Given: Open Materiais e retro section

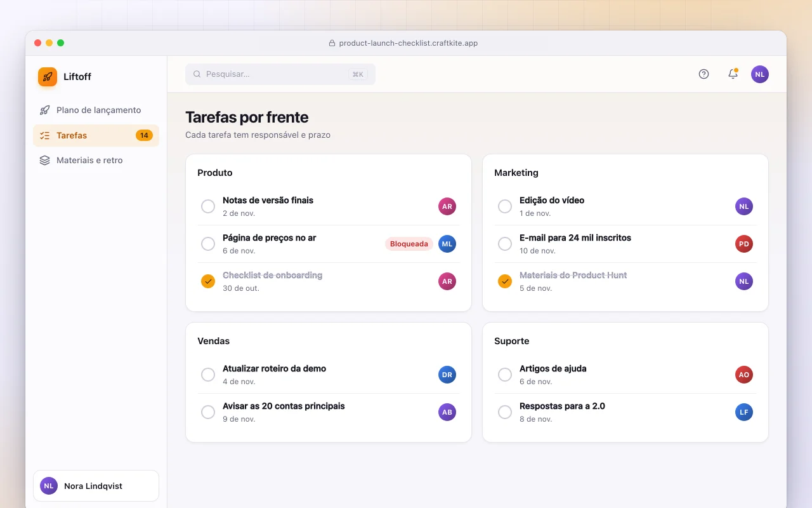Looking at the screenshot, I should tap(96, 160).
